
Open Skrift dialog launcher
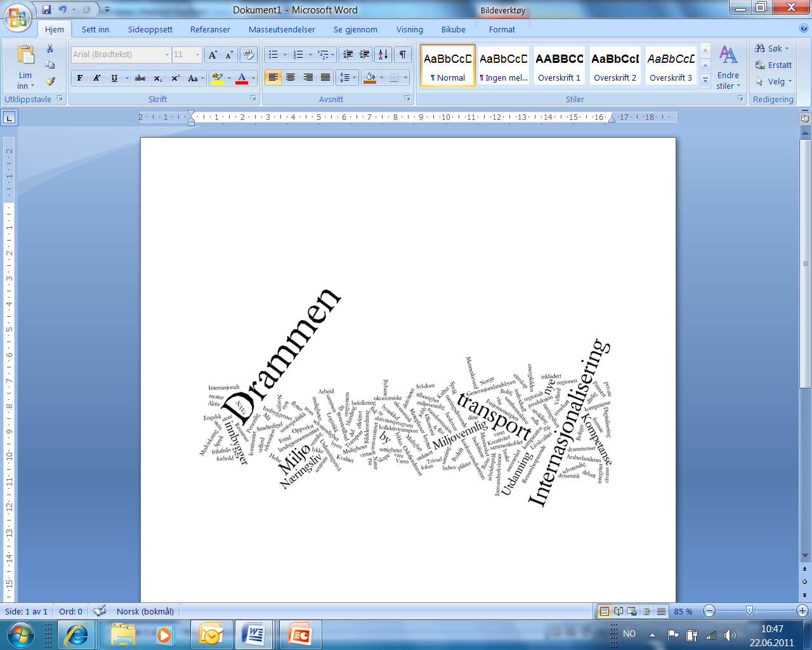(x=253, y=98)
